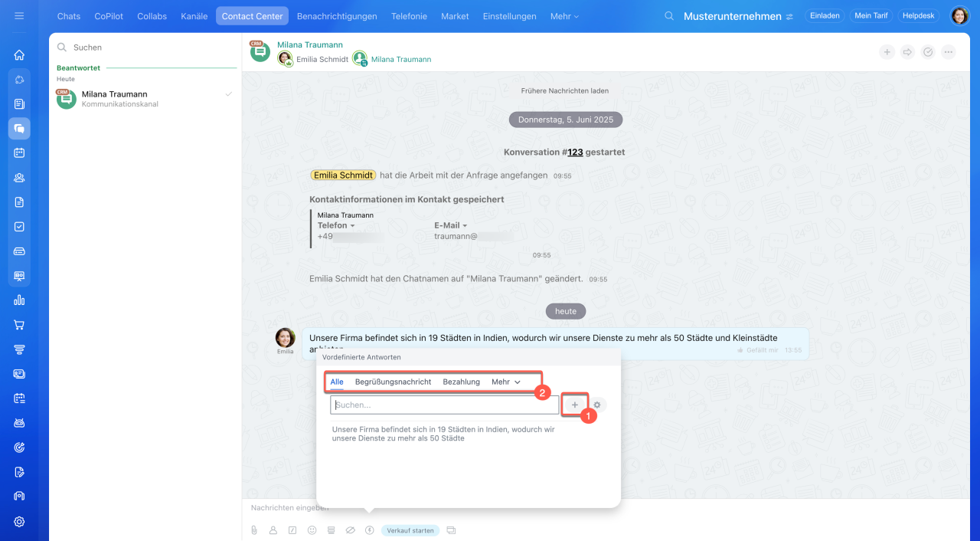This screenshot has width=980, height=541.
Task: Select the Alle tab in predefined answers
Action: point(337,382)
